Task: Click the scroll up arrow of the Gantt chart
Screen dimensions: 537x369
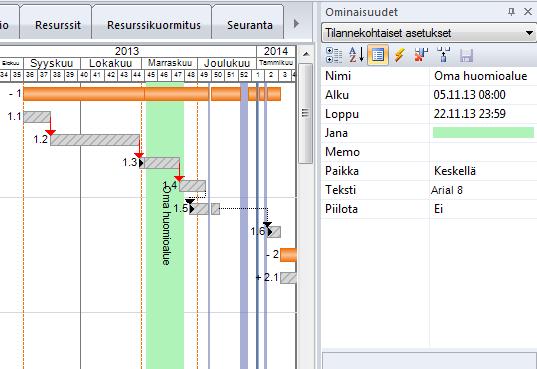Action: click(x=306, y=54)
